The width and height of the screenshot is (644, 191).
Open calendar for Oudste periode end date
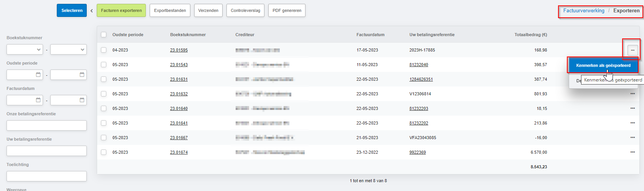[x=82, y=75]
